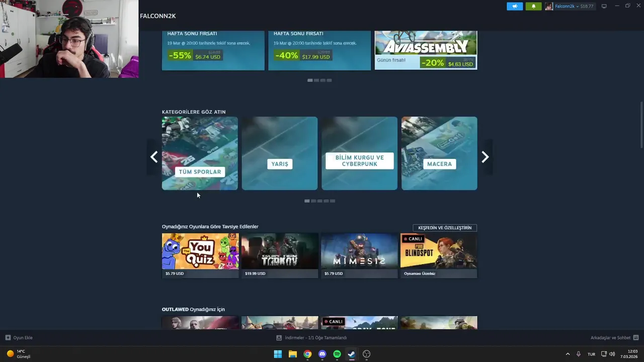Switch to Big Picture mode monitor icon
The width and height of the screenshot is (644, 362).
point(604,6)
